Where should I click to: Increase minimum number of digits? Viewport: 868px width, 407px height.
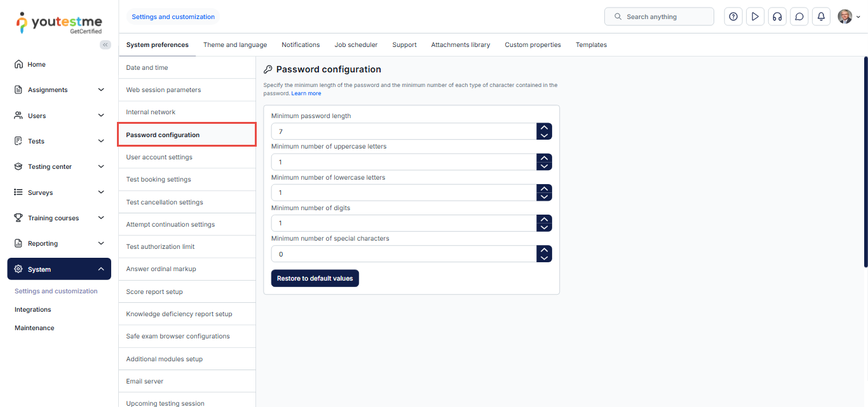point(544,219)
